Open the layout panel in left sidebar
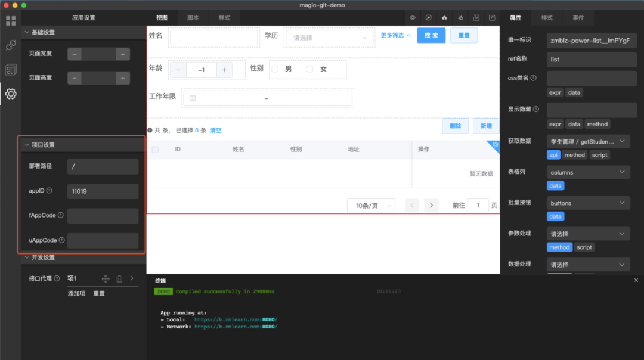Image resolution: width=644 pixels, height=360 pixels. click(11, 69)
